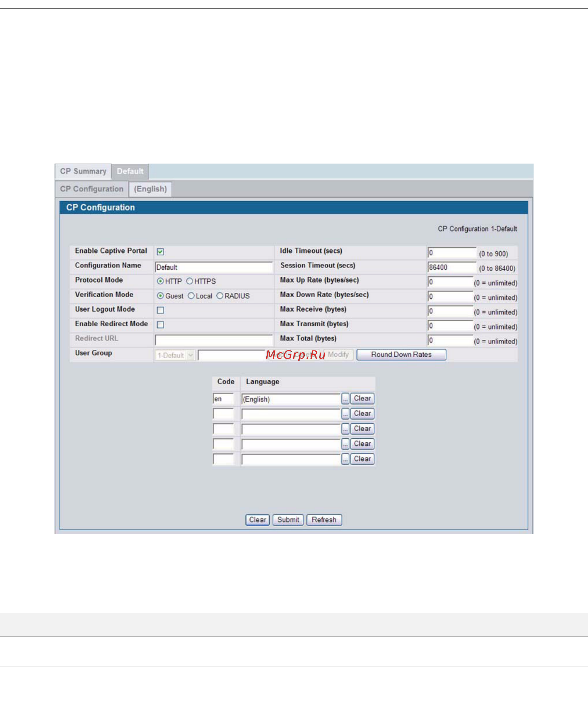Submit the CP configuration
588x709 pixels.
pyautogui.click(x=288, y=520)
